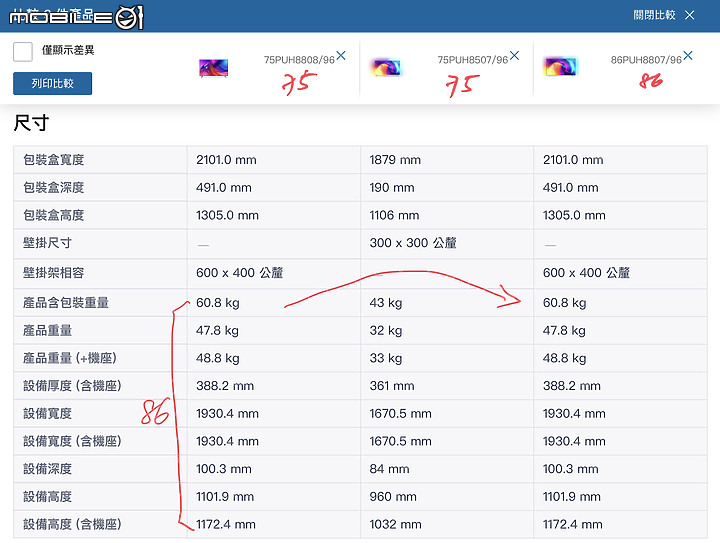This screenshot has height=543, width=720.
Task: Click the 壁掛架相容 row label
Action: (x=54, y=273)
